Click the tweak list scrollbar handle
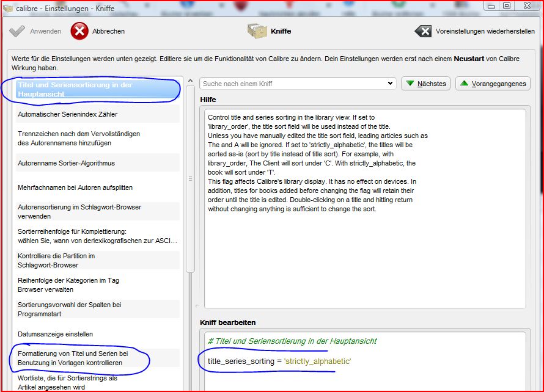The width and height of the screenshot is (544, 392). 190,179
